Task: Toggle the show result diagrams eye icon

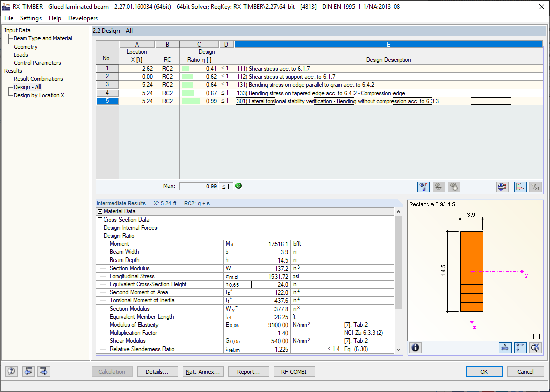Action: point(423,187)
